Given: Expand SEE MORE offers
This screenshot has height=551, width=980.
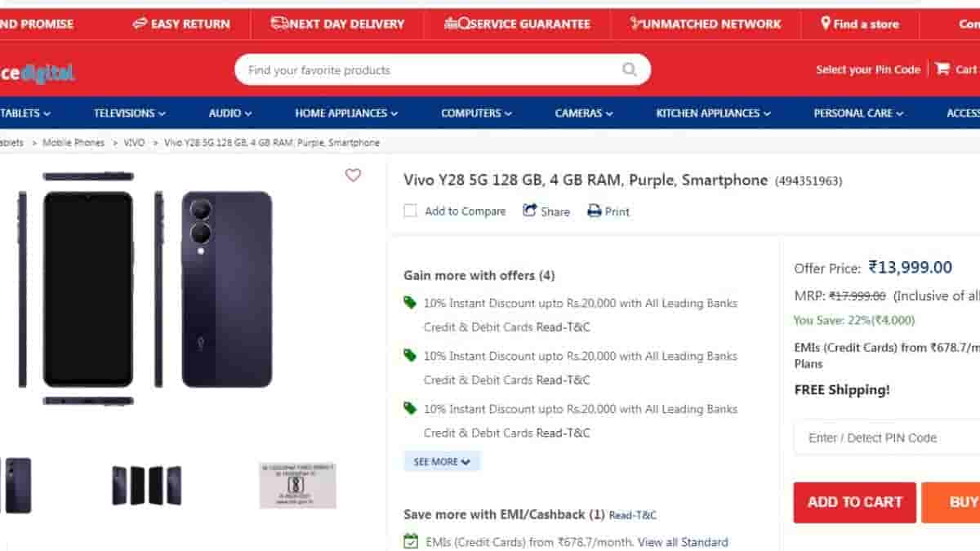Looking at the screenshot, I should click(x=442, y=461).
